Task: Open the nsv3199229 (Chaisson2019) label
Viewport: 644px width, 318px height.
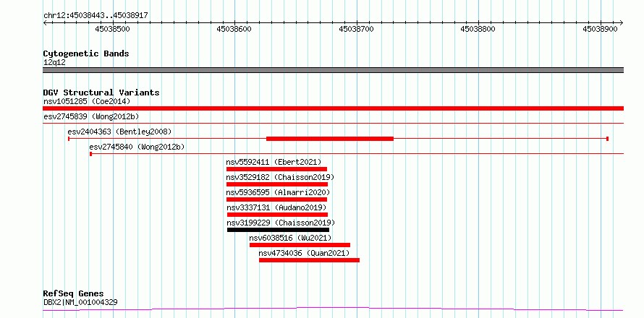Action: point(281,223)
